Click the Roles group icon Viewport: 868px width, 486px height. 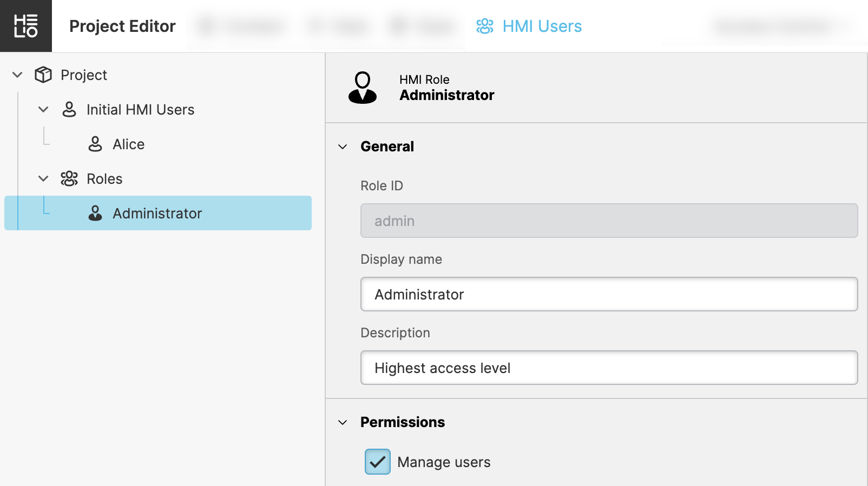tap(69, 178)
